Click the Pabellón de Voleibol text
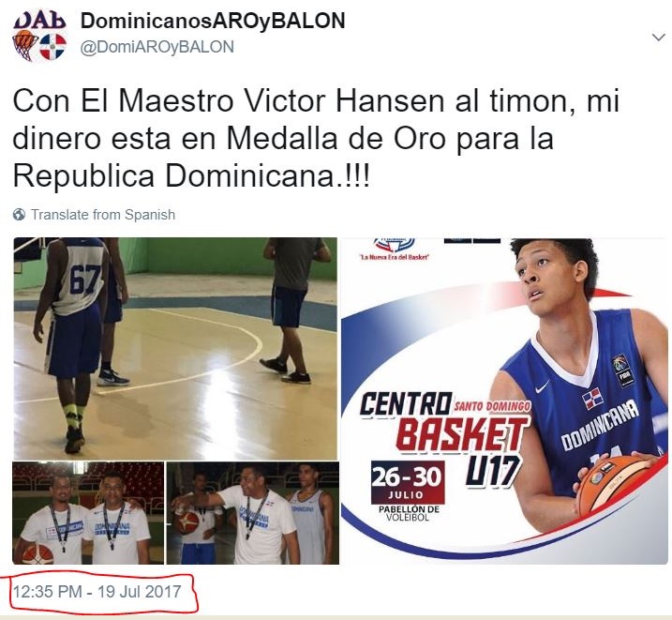This screenshot has height=620, width=672. click(x=409, y=513)
